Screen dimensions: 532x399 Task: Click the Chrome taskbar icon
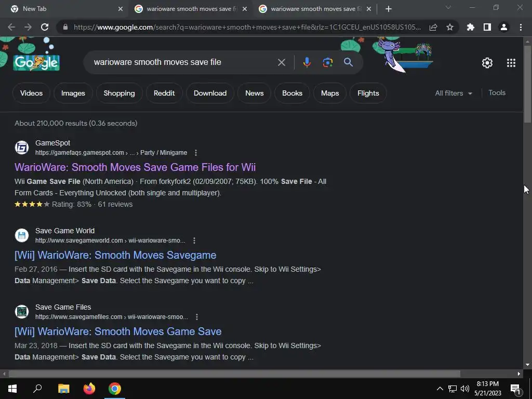tap(115, 389)
